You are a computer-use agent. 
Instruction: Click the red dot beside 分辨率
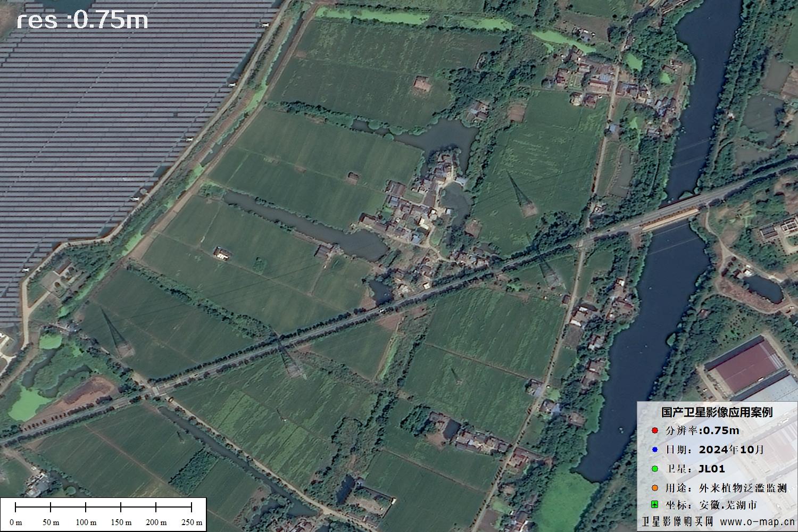pos(654,430)
